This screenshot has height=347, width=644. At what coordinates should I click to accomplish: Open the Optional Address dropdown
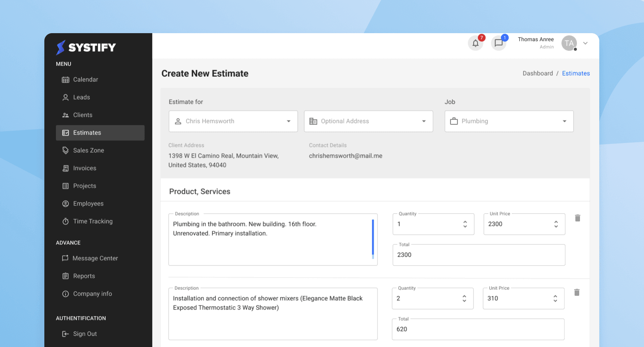tap(369, 121)
